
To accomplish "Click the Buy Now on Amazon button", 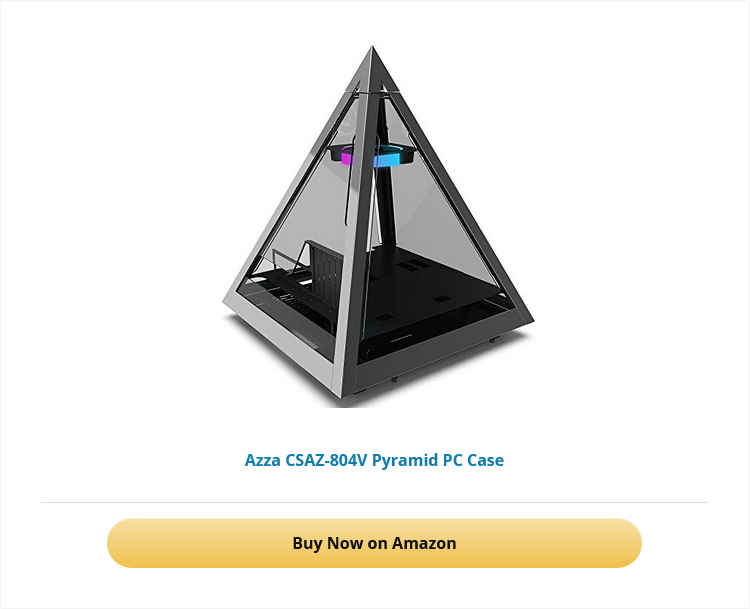I will point(374,543).
